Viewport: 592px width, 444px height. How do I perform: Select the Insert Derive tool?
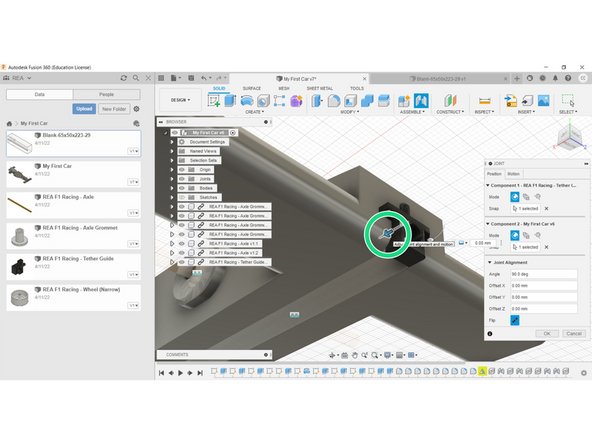tap(510, 101)
